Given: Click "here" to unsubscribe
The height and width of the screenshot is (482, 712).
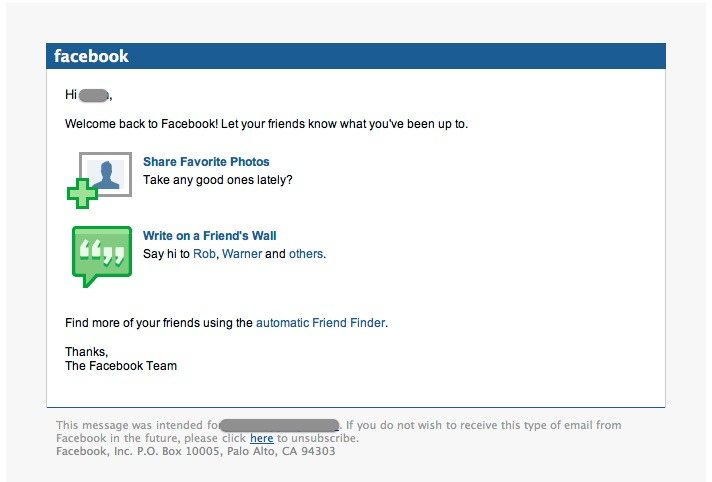Looking at the screenshot, I should point(261,438).
